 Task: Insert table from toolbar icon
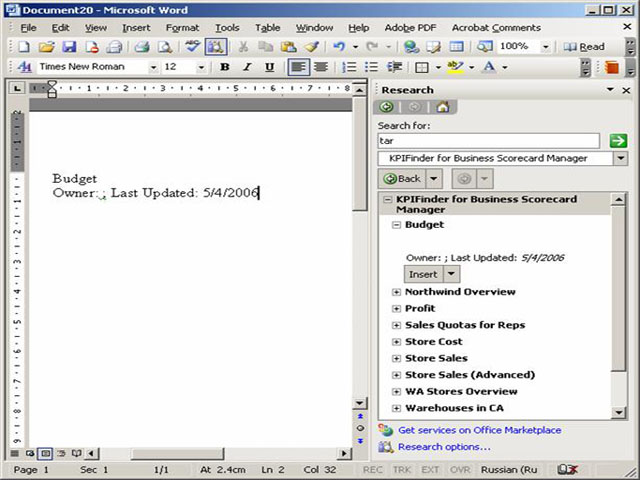click(456, 47)
